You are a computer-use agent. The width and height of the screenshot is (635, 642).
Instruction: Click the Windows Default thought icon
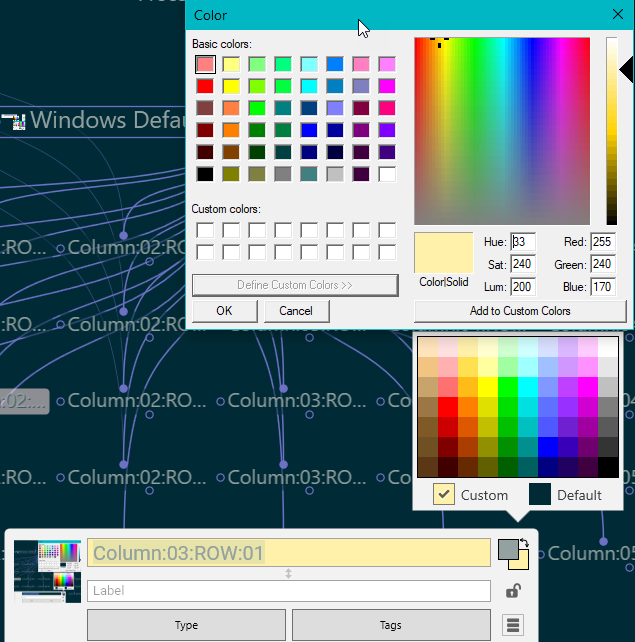[x=13, y=121]
